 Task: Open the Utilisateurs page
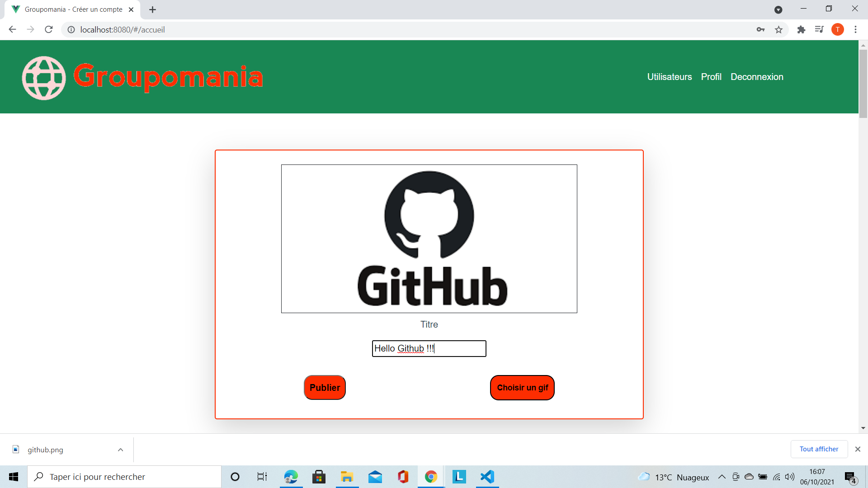[x=670, y=77]
